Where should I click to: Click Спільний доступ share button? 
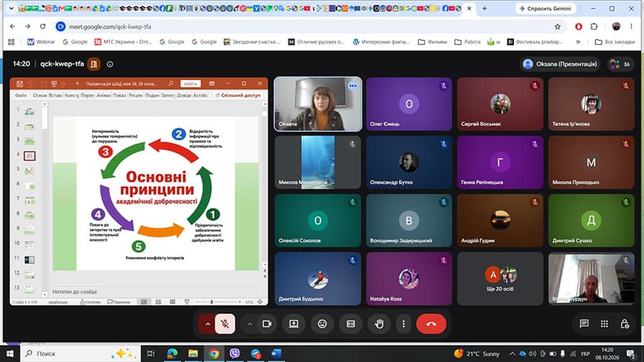coord(238,95)
